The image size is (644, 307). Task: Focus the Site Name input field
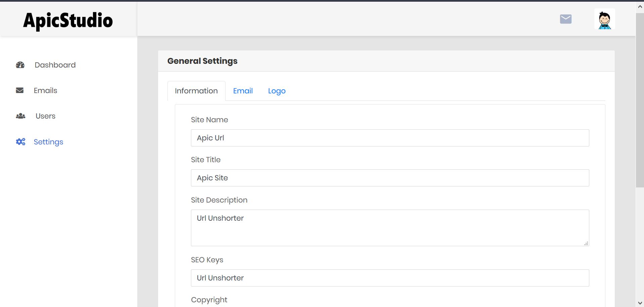390,138
